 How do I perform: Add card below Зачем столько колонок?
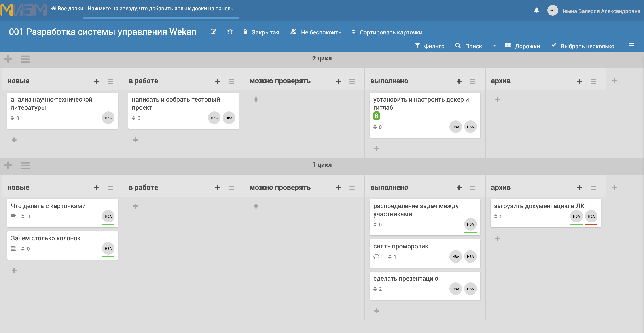14,271
